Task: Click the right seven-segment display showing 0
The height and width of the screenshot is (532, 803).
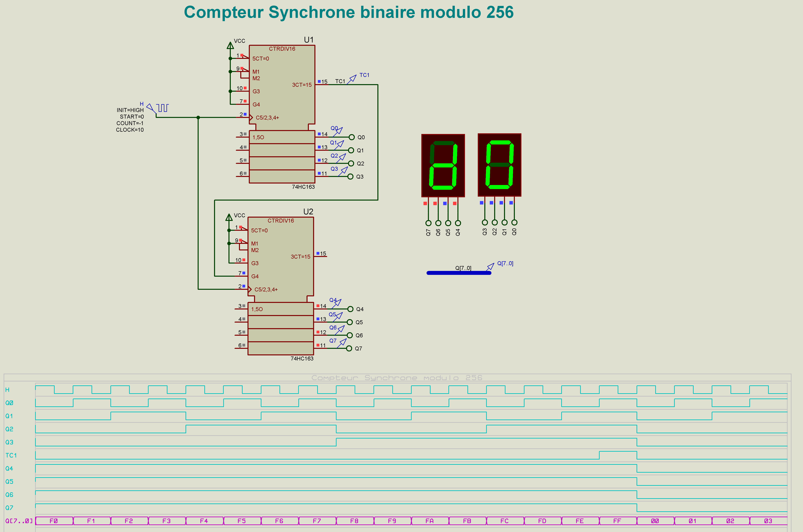Action: click(x=499, y=165)
